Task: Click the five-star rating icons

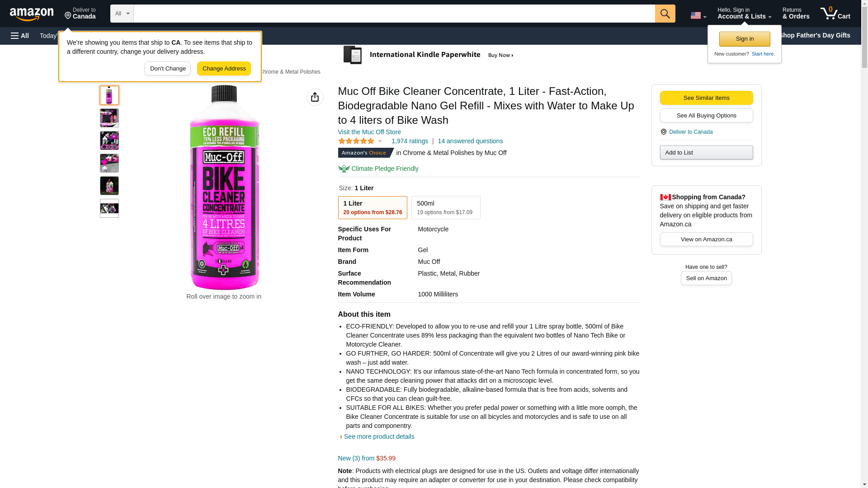Action: point(356,141)
